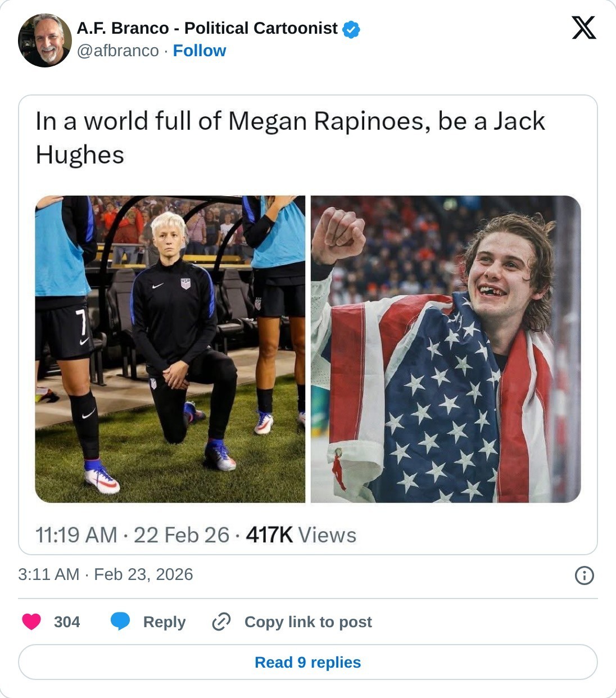Click Copy link to post
616x698 pixels.
click(x=308, y=622)
